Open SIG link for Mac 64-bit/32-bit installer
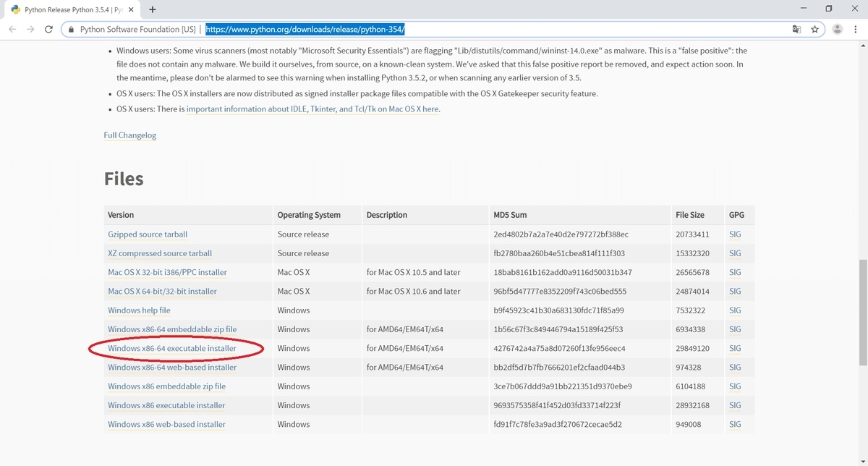Image resolution: width=868 pixels, height=466 pixels. pos(735,292)
